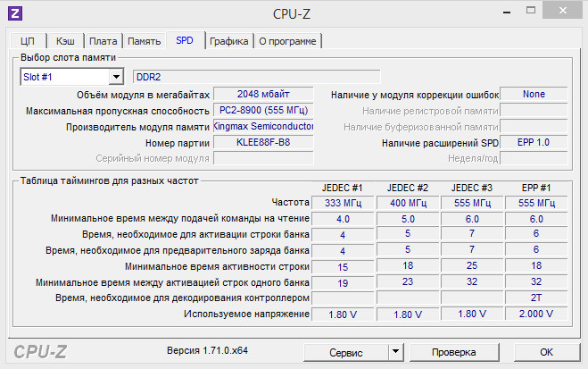
Task: Select the 2048 мбайт module size value
Action: 263,94
